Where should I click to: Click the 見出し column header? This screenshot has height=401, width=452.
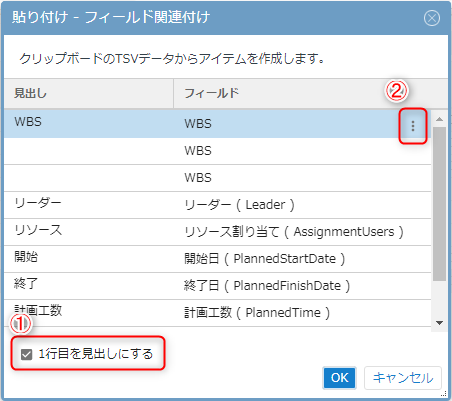[x=89, y=93]
